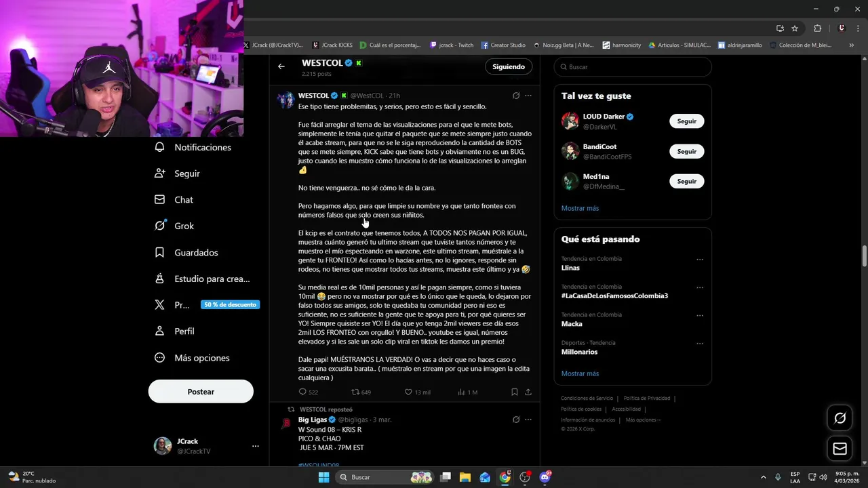Bookmark this page with the star icon
Viewport: 868px width, 488px height.
coord(795,28)
